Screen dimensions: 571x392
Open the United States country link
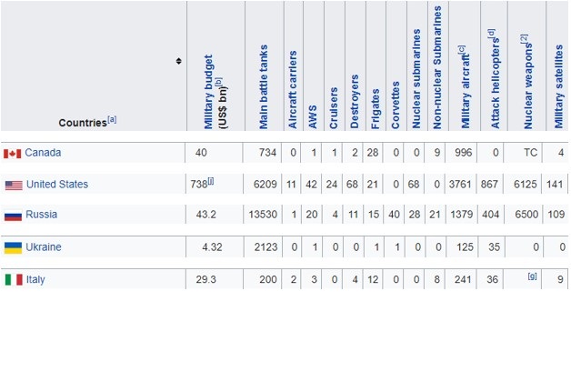click(x=56, y=185)
